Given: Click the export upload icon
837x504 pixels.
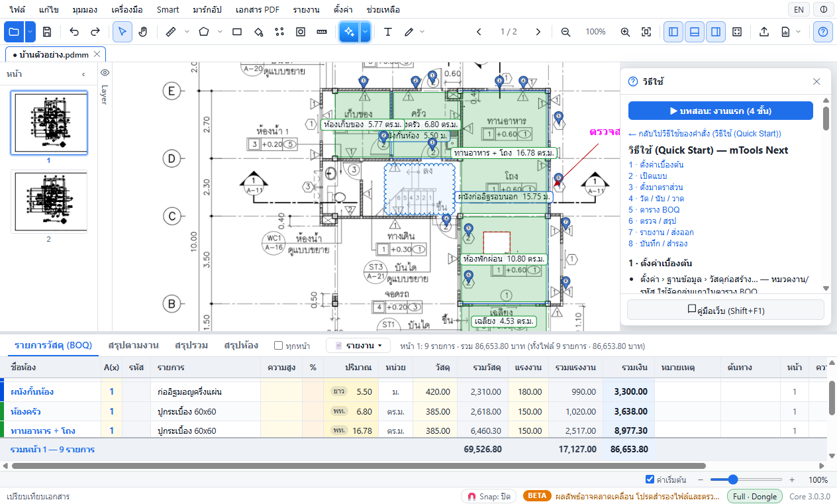Looking at the screenshot, I should [763, 32].
